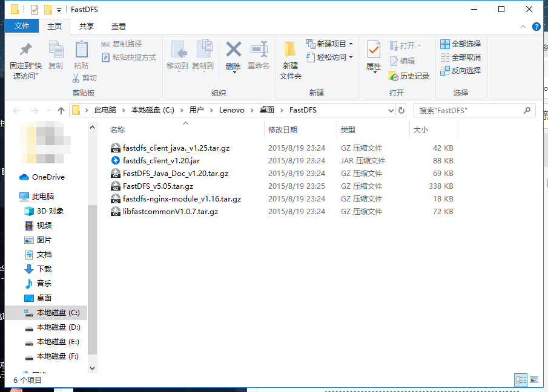Switch to the Share (共享) tab

pyautogui.click(x=87, y=27)
